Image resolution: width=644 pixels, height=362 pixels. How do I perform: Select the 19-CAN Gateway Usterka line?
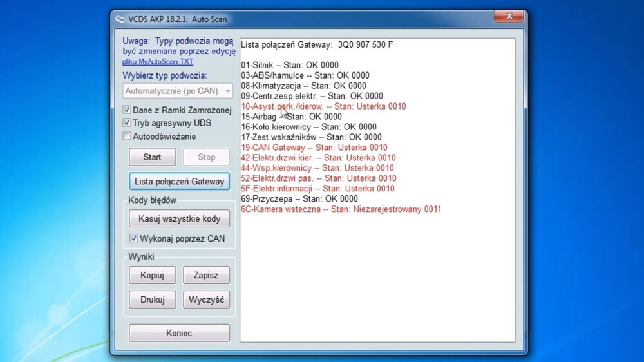(x=314, y=148)
